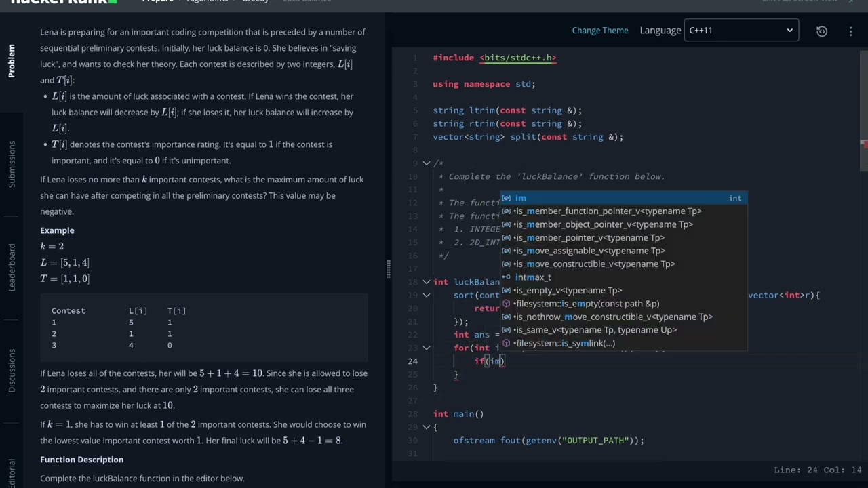Screen dimensions: 868x488
Task: Choose is_move_constructible_v suggestion
Action: tap(623, 264)
